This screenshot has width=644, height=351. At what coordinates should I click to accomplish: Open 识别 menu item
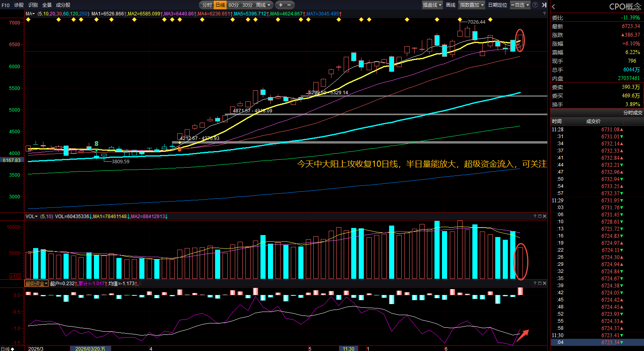(x=33, y=5)
